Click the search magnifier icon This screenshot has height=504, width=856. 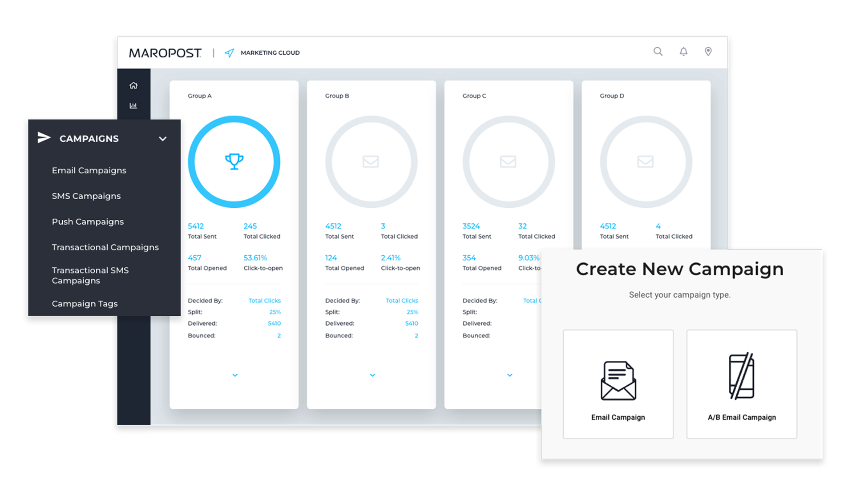click(x=658, y=52)
